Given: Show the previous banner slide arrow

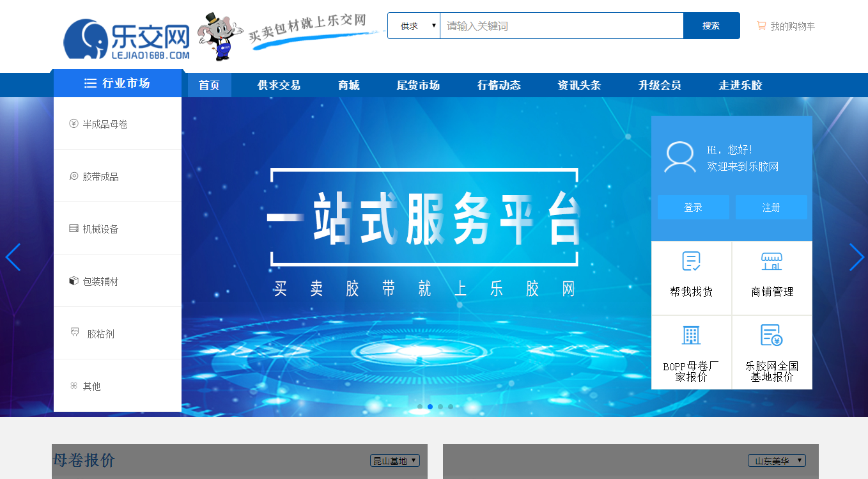Looking at the screenshot, I should [13, 257].
